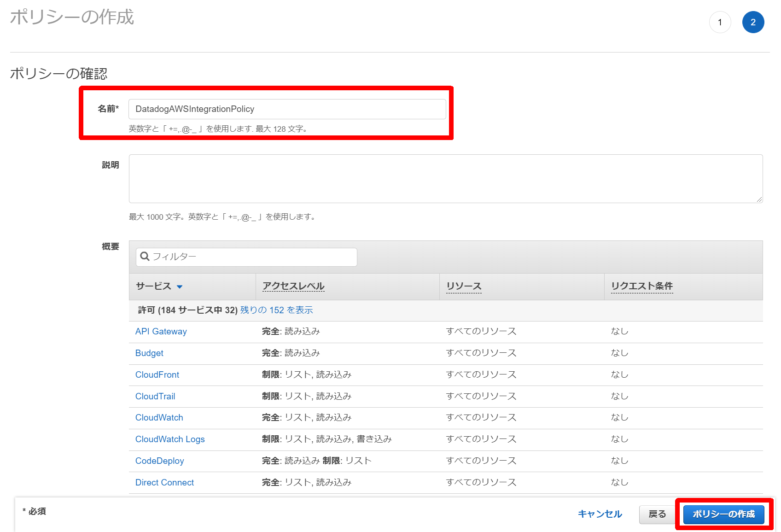Screen dimensions: 781x532
Task: Click すべてのリソース in the Budget row
Action: (481, 353)
